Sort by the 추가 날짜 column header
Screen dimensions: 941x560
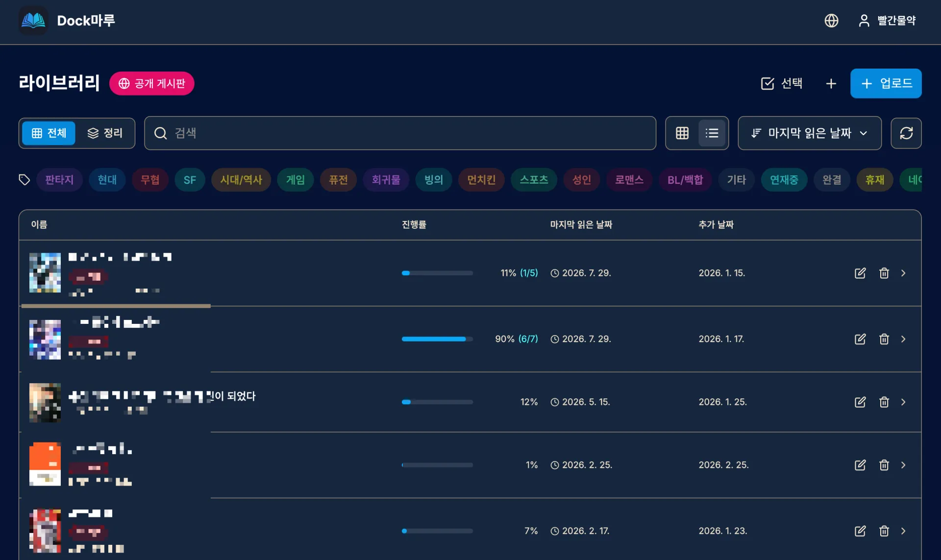(x=716, y=225)
